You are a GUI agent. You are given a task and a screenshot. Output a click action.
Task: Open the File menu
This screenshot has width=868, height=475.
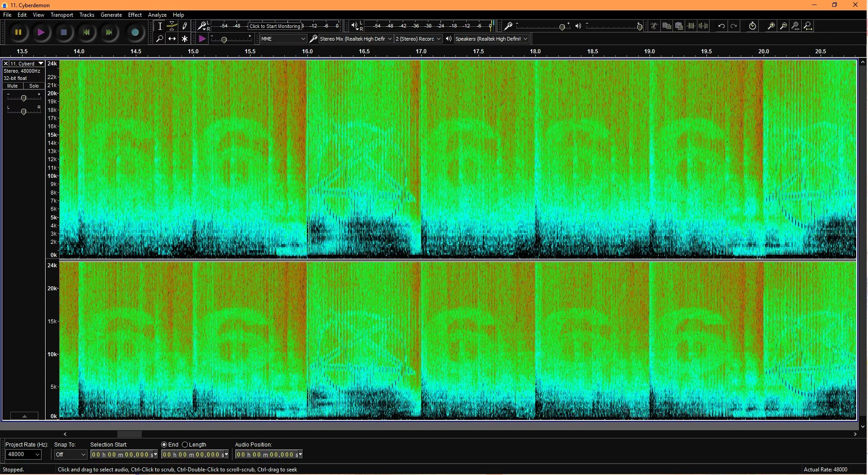tap(7, 15)
